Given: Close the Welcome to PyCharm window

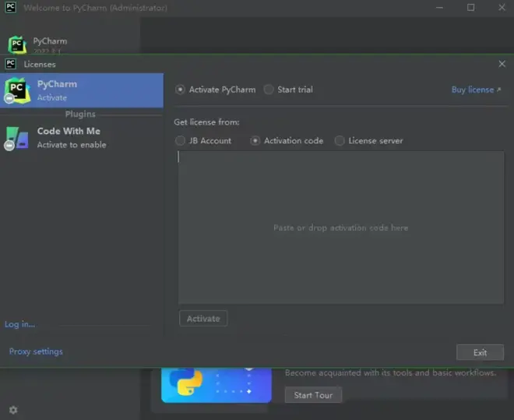Looking at the screenshot, I should click(x=502, y=8).
